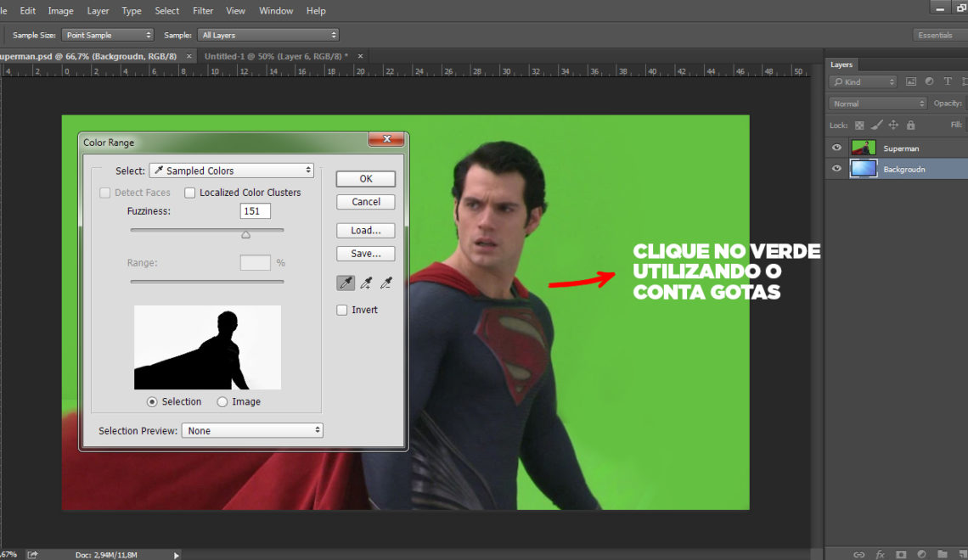
Task: Hide the Superman layer
Action: (836, 148)
